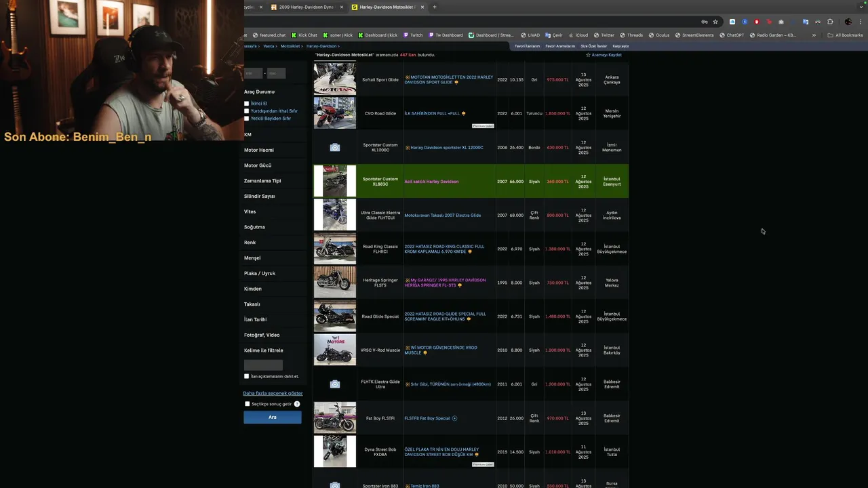Expand the Soğutma filter
The width and height of the screenshot is (868, 488).
(x=254, y=227)
